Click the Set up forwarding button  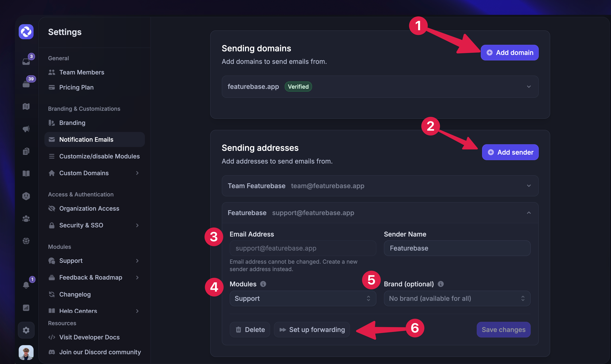pyautogui.click(x=312, y=329)
